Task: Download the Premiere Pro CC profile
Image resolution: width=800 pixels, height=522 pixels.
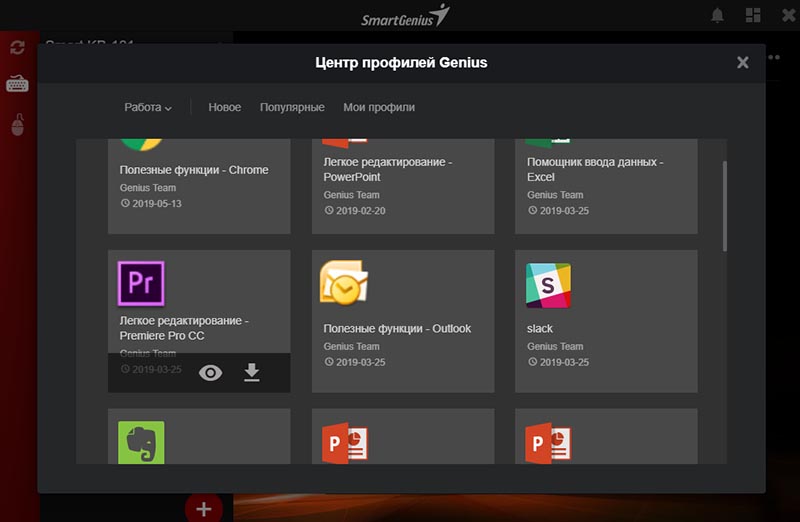Action: point(252,372)
